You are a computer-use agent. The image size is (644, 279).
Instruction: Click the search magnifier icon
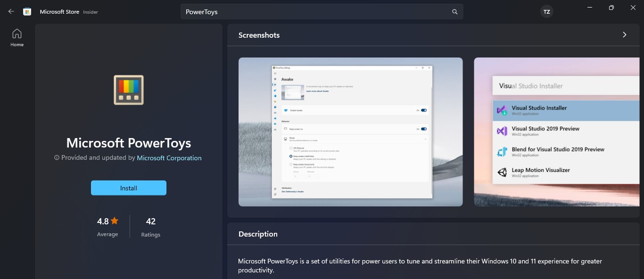point(454,11)
